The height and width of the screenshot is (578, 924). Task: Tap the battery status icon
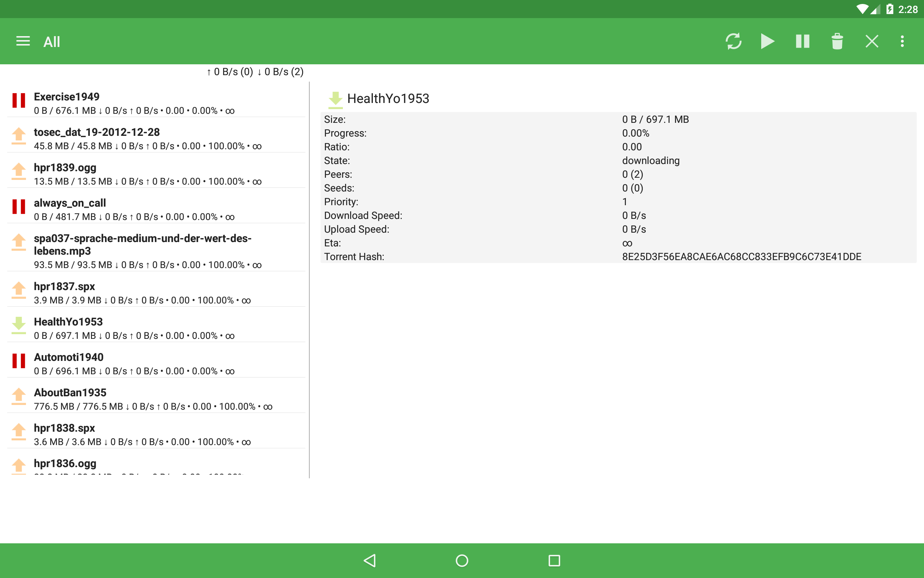pos(889,9)
